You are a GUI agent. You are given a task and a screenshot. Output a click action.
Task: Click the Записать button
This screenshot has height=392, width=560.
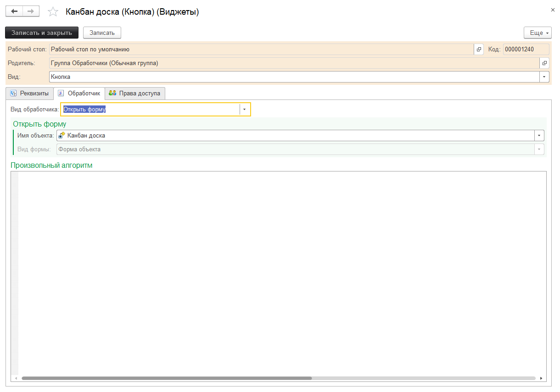point(102,33)
